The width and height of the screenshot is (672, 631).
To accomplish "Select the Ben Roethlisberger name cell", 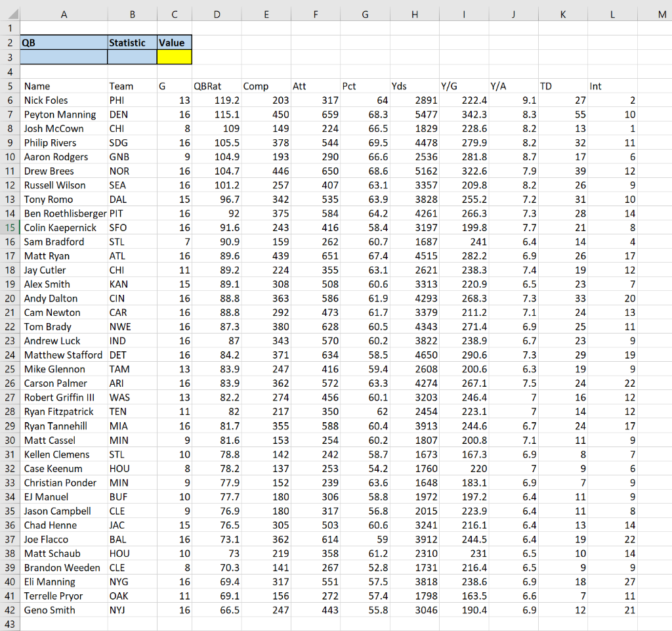I will pos(64,213).
